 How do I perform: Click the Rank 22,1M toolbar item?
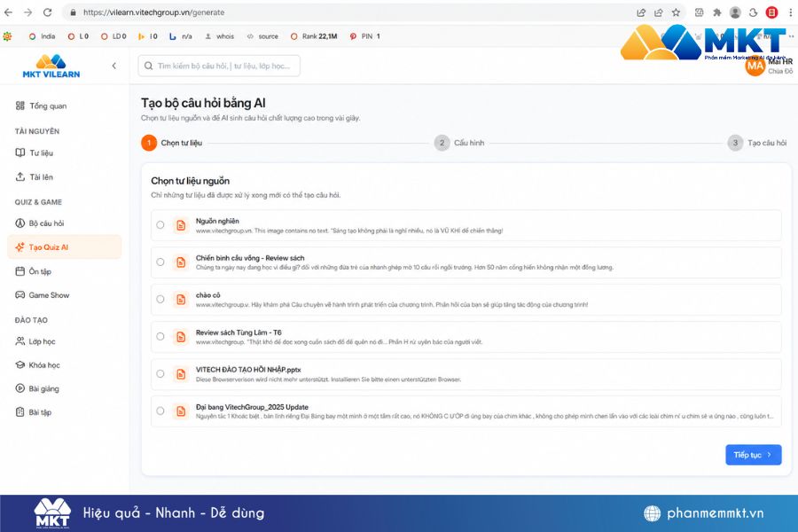pyautogui.click(x=314, y=36)
